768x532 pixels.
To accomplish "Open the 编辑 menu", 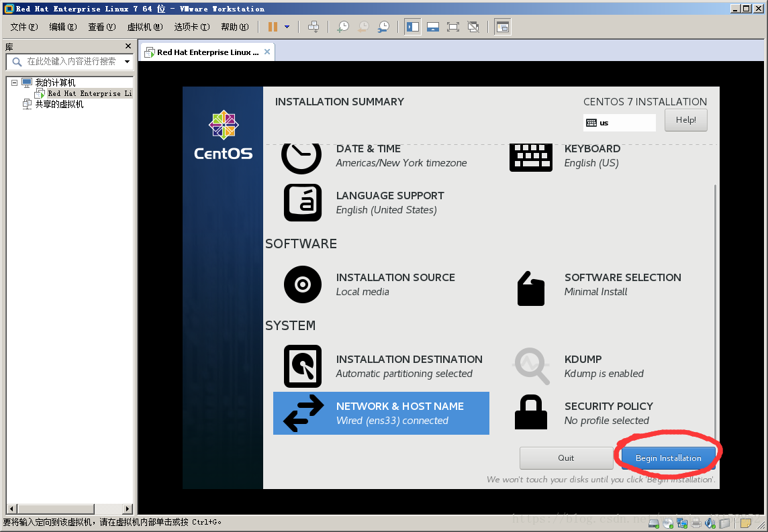I will click(x=62, y=27).
